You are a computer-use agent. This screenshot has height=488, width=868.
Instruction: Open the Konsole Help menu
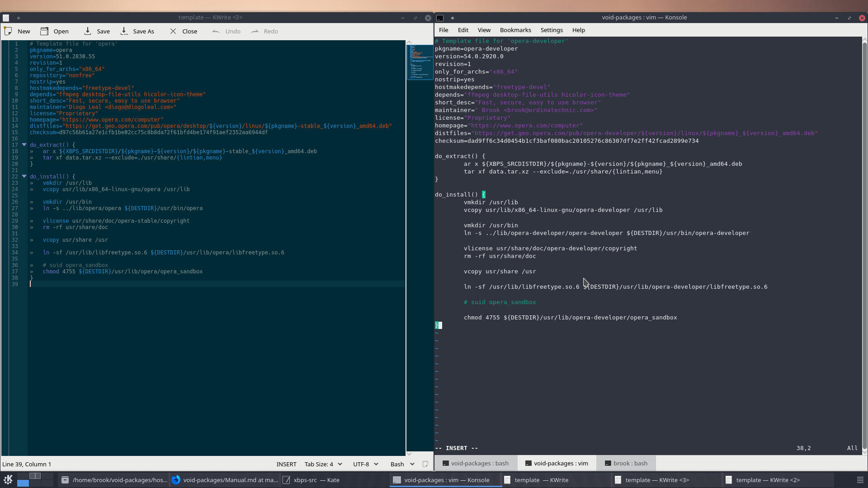point(578,30)
